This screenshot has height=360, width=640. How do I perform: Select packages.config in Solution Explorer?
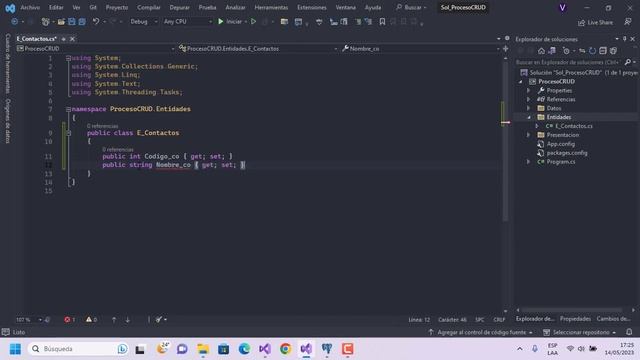tap(567, 153)
